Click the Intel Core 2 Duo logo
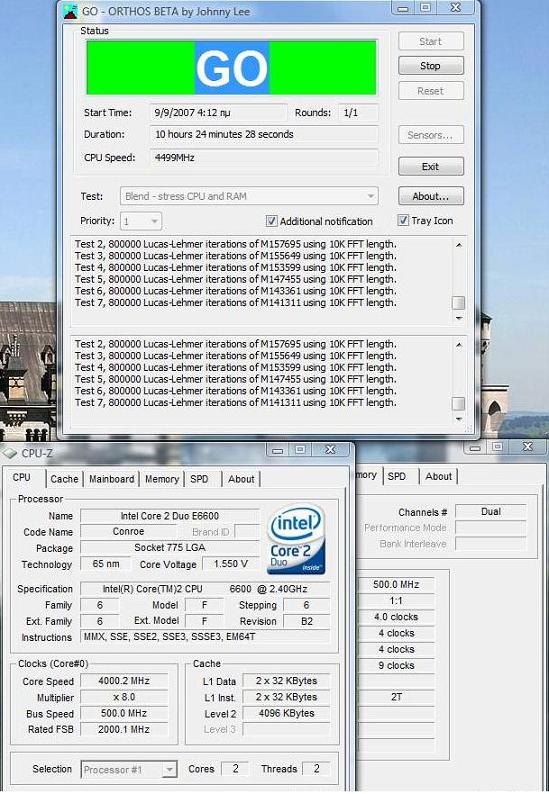Image resolution: width=549 pixels, height=794 pixels. (296, 539)
